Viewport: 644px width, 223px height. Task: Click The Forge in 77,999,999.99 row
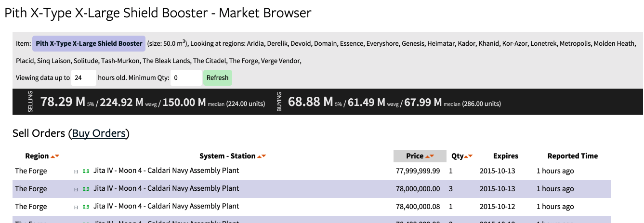tap(31, 171)
